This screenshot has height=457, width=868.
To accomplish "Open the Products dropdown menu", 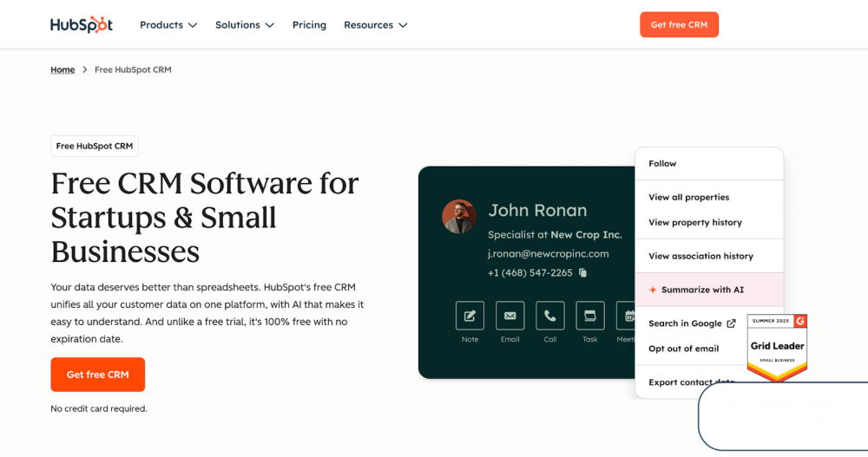I will point(168,25).
